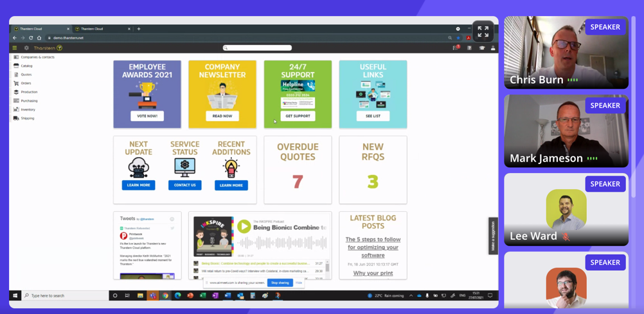Image resolution: width=644 pixels, height=314 pixels.
Task: Select 'Being Bionic' episode in playlist
Action: coord(259,263)
